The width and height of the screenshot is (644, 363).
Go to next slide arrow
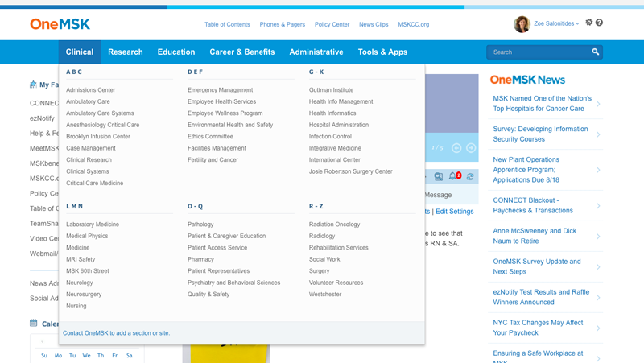tap(471, 148)
